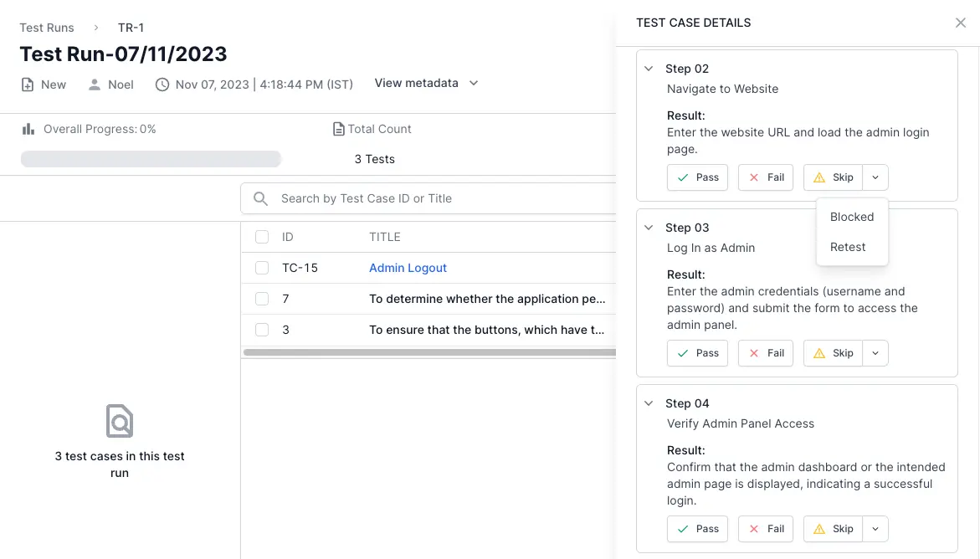Open the Step 03 Skip dropdown arrow

(x=875, y=353)
